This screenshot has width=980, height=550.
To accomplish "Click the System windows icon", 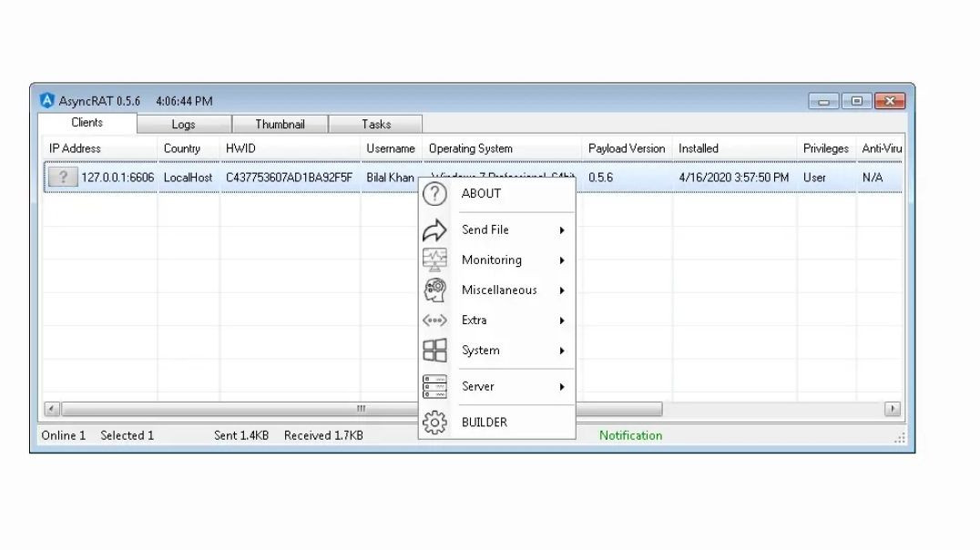I will tap(434, 350).
